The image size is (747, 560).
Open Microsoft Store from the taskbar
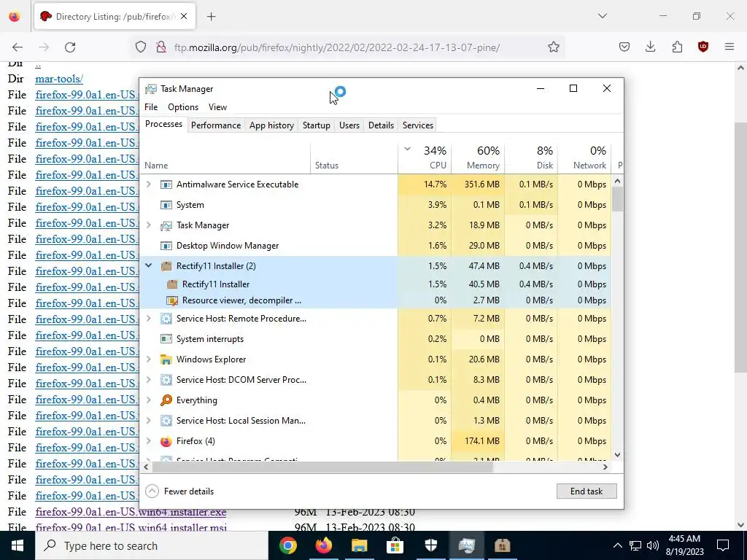pos(395,545)
